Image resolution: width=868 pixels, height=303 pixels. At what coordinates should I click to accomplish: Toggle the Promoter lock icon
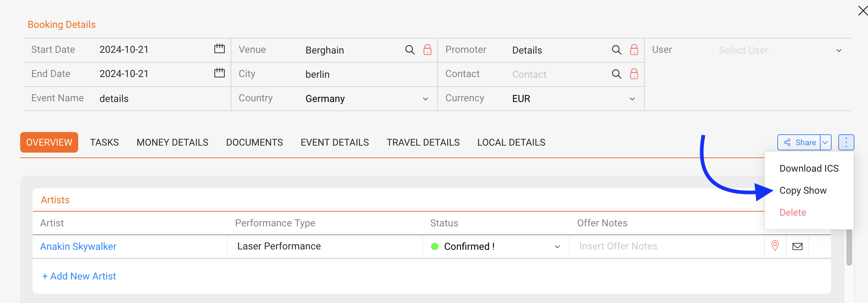point(634,50)
